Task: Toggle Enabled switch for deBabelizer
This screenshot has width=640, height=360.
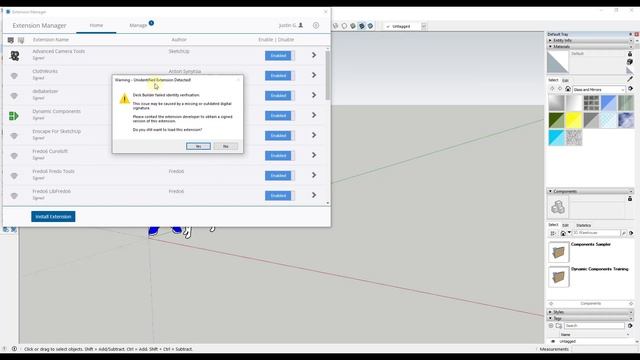Action: coord(280,96)
